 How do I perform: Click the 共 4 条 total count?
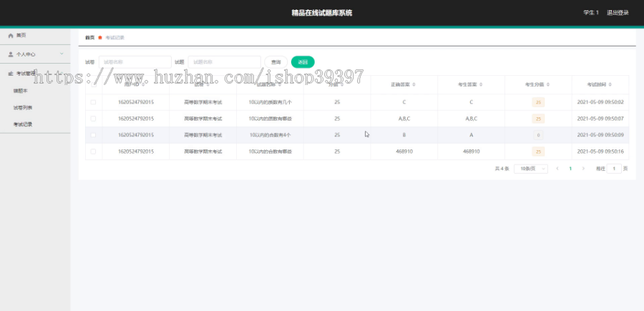click(502, 169)
